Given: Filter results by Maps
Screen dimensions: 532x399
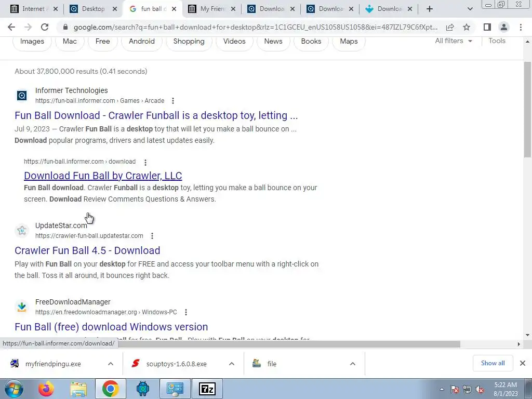Looking at the screenshot, I should click(349, 42).
